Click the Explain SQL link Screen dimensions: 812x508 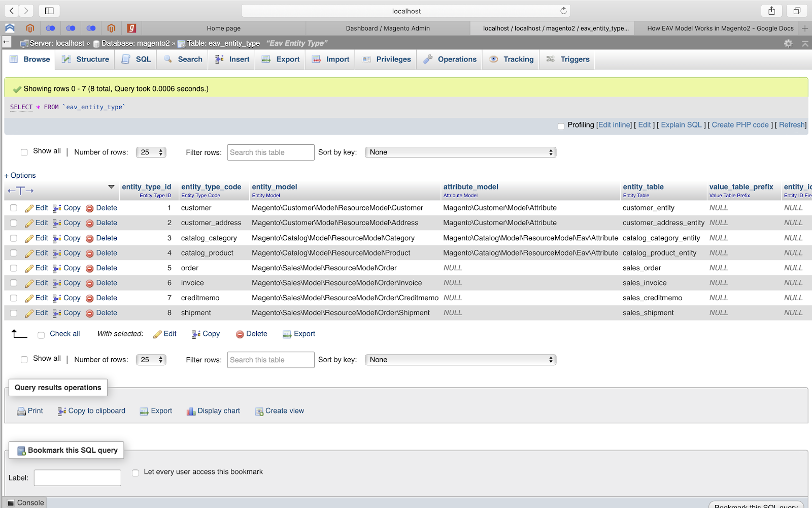[x=681, y=125]
